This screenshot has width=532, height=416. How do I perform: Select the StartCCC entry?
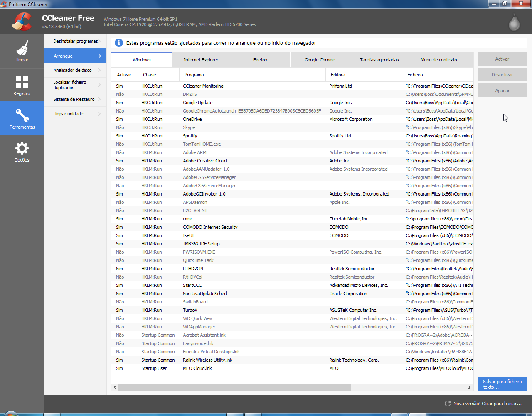tap(292, 285)
